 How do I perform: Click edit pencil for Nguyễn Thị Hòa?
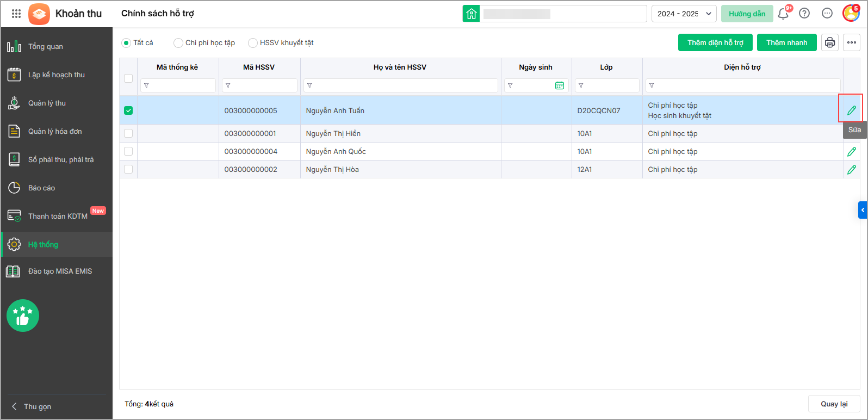click(x=851, y=170)
